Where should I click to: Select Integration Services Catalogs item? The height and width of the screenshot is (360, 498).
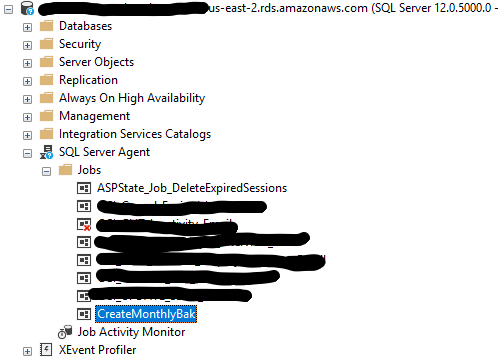point(135,134)
